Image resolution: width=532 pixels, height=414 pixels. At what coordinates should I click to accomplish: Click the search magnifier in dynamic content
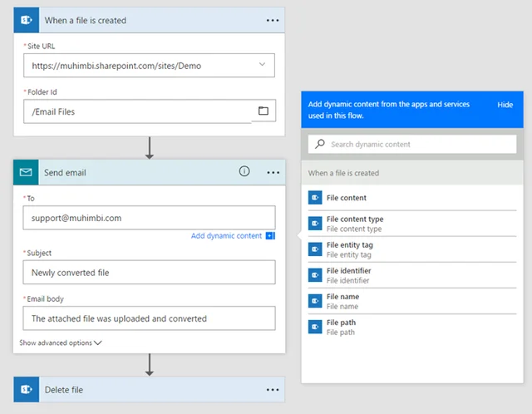coord(319,144)
